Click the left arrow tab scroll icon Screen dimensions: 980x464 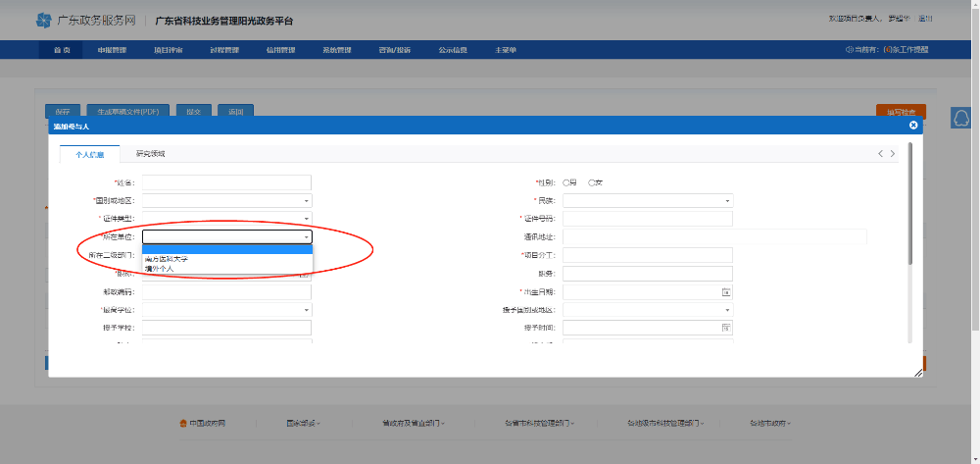[x=880, y=154]
